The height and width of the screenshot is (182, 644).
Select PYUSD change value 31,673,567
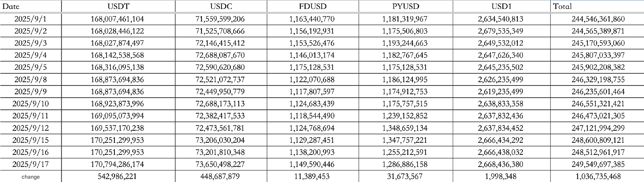pos(405,176)
